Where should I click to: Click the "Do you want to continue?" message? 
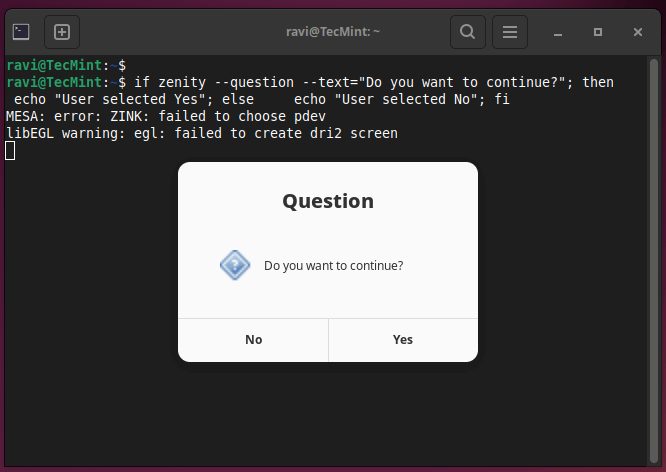333,266
